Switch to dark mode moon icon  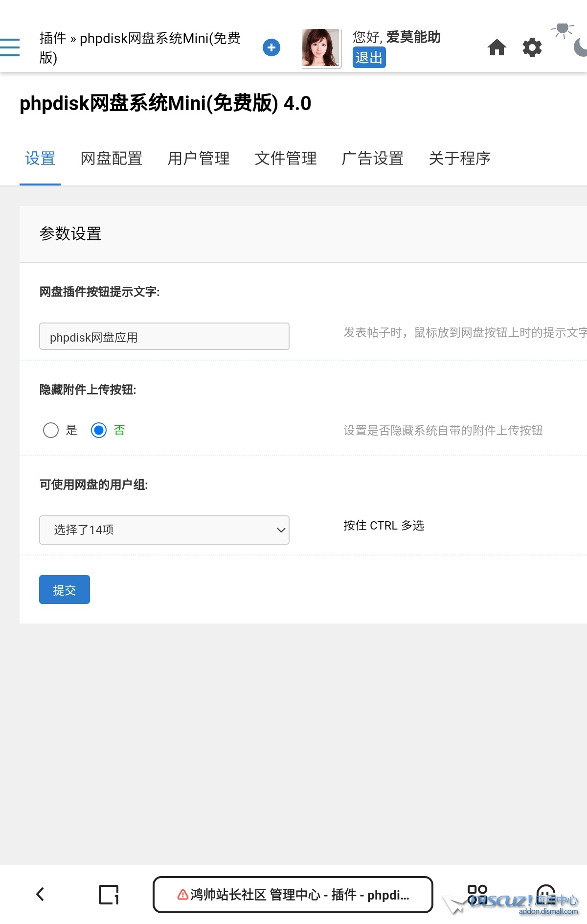[x=581, y=47]
